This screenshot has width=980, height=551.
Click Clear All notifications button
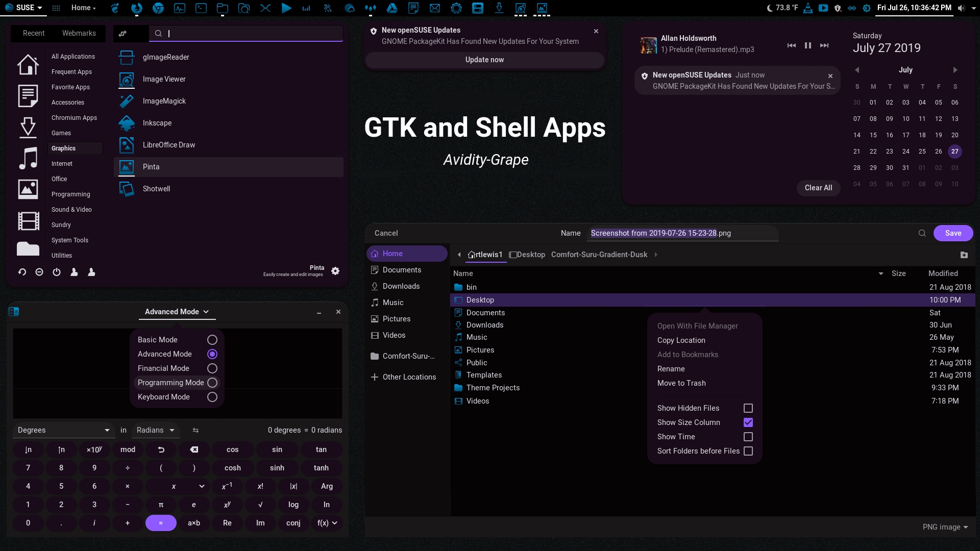point(819,188)
